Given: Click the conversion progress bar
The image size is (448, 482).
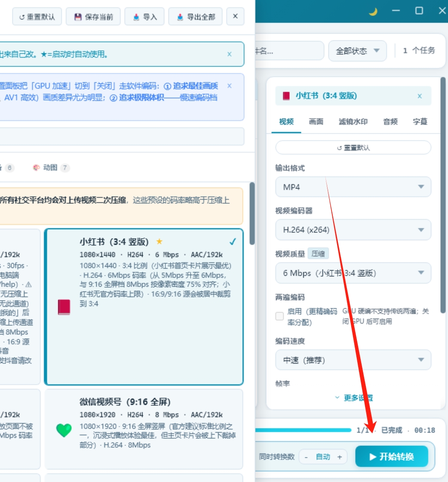Looking at the screenshot, I should [x=303, y=430].
